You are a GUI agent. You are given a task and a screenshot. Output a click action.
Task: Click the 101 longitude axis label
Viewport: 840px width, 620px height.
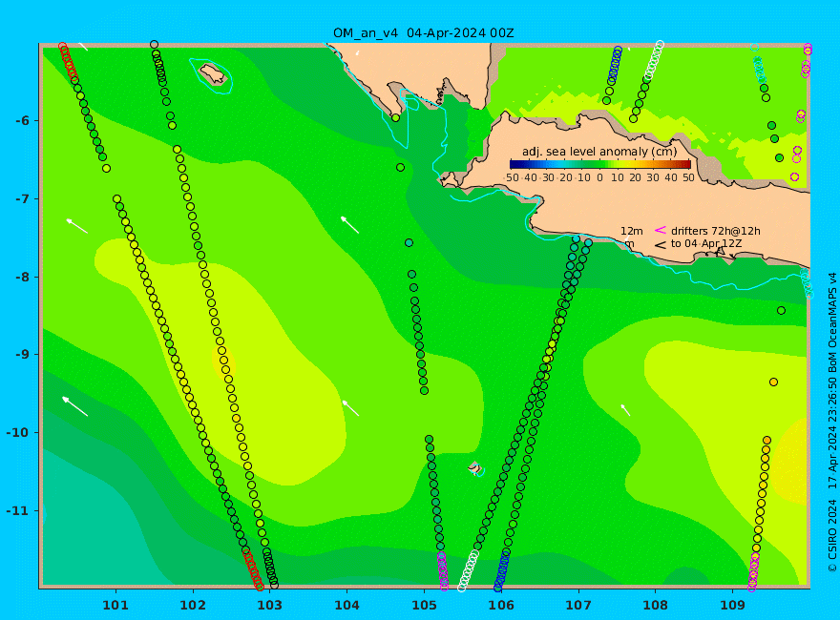pos(115,606)
